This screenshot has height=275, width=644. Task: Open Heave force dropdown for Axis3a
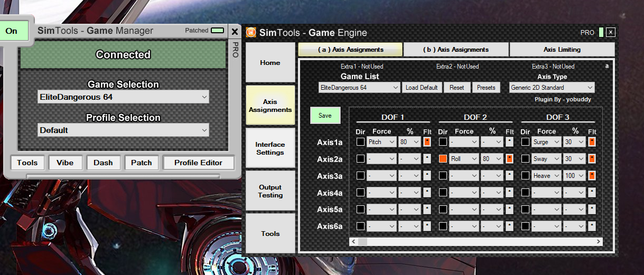coord(546,176)
